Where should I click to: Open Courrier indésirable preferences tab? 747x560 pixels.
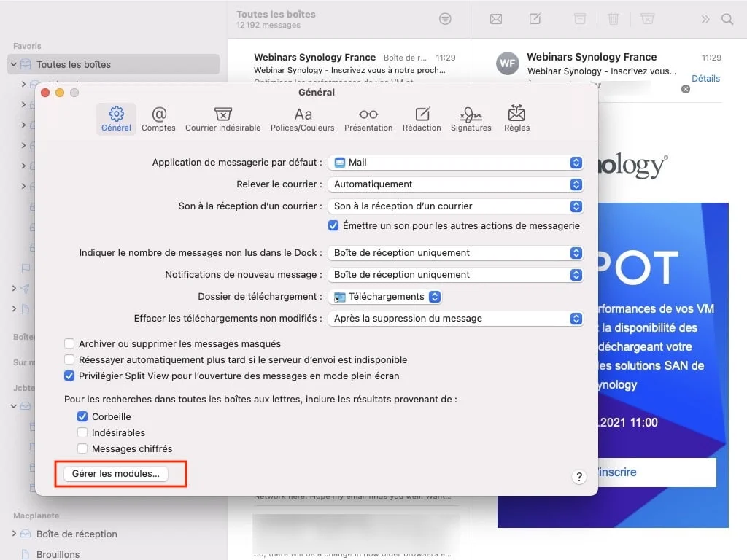(x=223, y=119)
